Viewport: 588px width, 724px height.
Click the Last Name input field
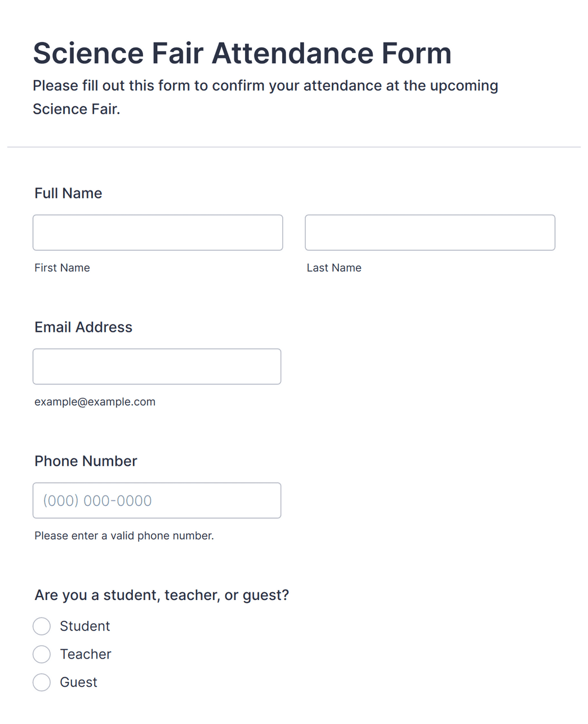[x=430, y=233]
